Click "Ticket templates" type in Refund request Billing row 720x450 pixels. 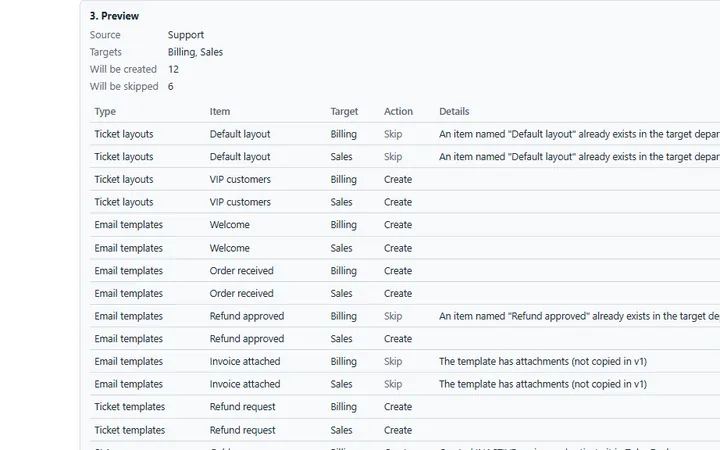coord(129,407)
